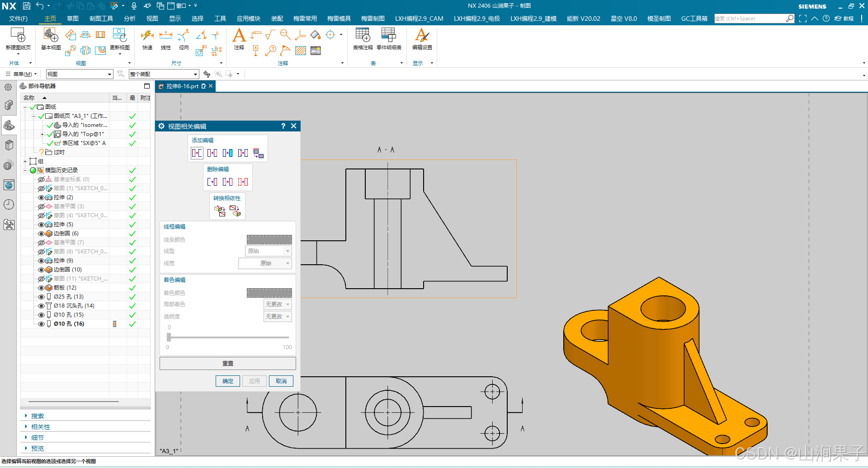Click the Edit Settings (编辑设置) icon

click(x=422, y=35)
